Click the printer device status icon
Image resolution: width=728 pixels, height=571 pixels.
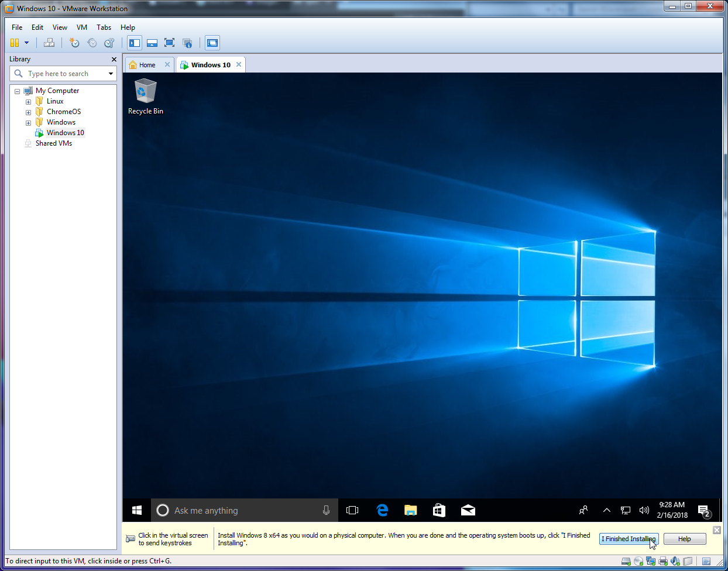[663, 562]
